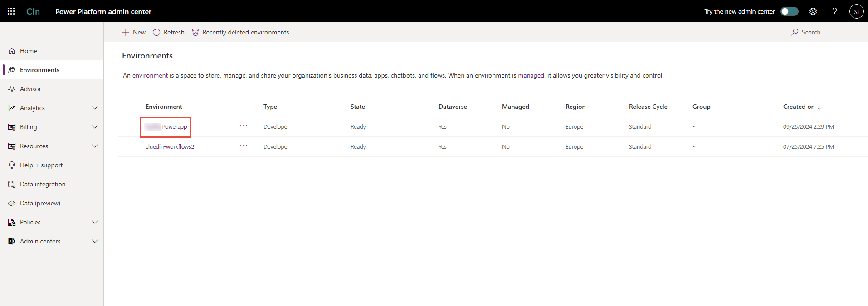Expand the Admin centers chevron
This screenshot has width=868, height=306.
point(95,241)
